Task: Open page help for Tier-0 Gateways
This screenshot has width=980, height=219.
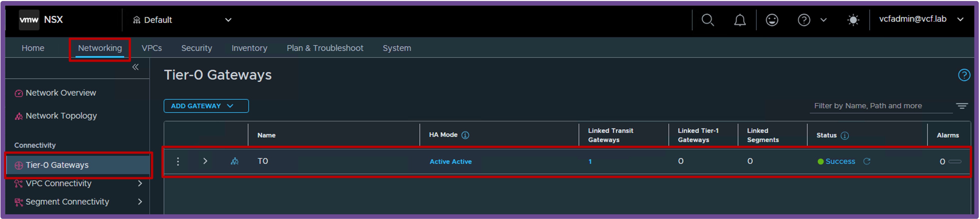Action: 964,75
